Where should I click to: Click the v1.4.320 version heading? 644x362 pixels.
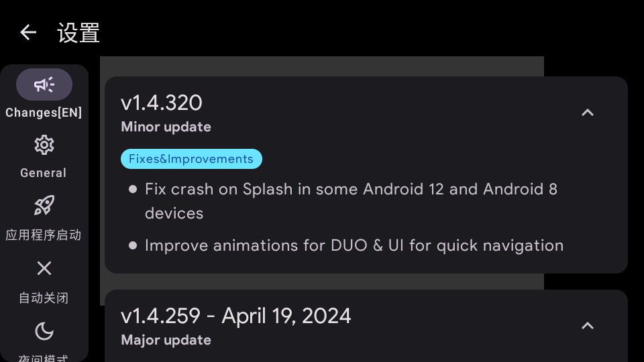(x=162, y=103)
